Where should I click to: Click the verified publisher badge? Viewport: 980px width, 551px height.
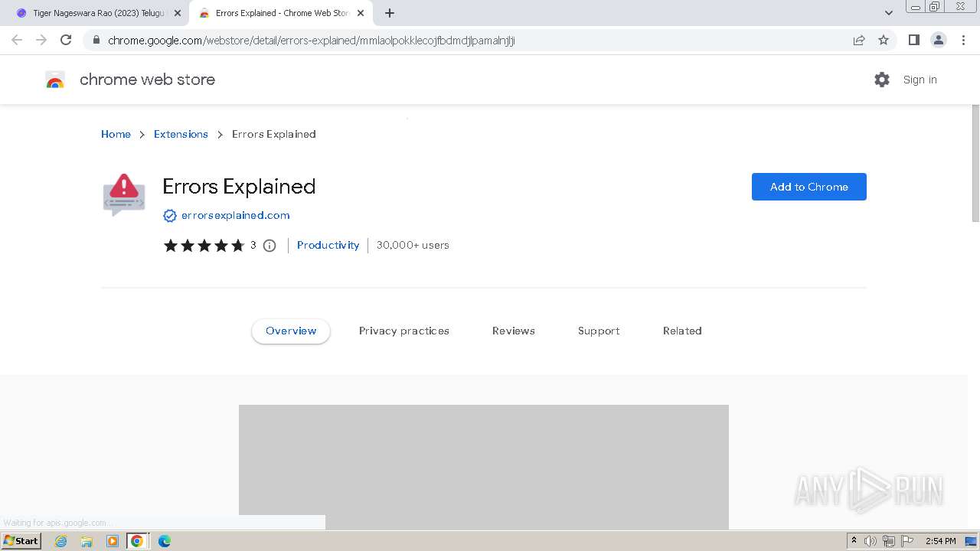pyautogui.click(x=170, y=216)
